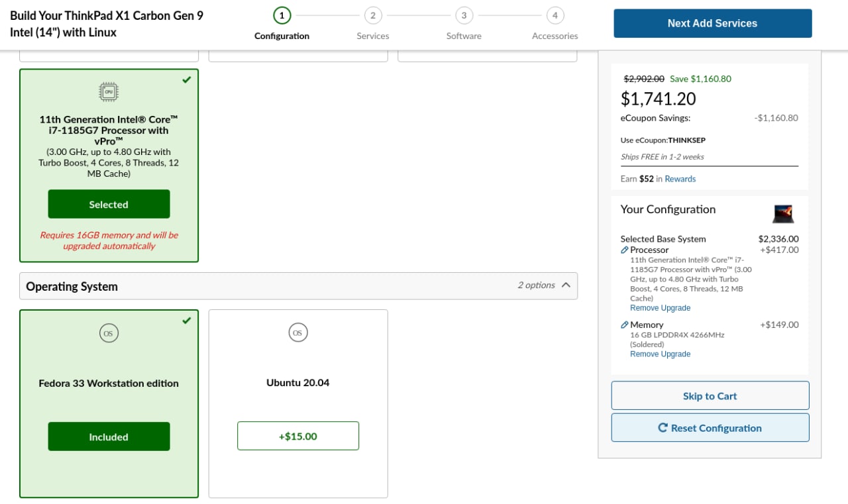Click the pencil edit icon beside Memory
The image size is (848, 504).
[x=625, y=325]
